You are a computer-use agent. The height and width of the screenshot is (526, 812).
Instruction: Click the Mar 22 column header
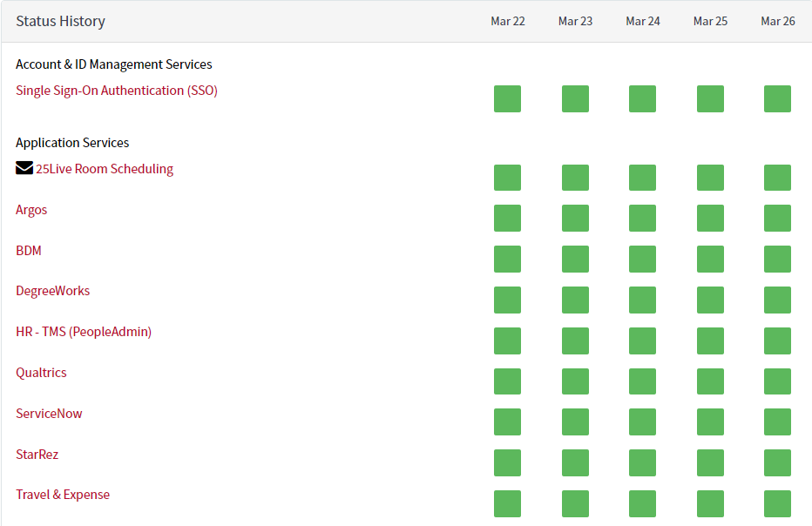508,21
